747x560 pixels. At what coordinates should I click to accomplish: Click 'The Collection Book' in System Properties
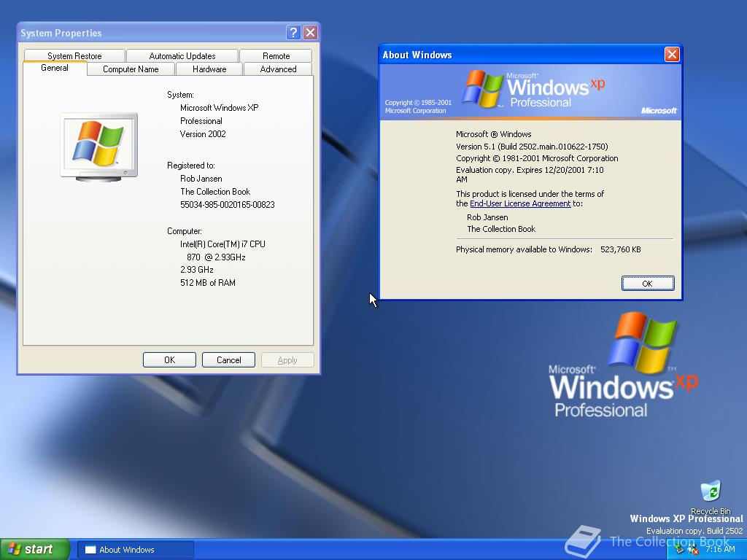[215, 192]
